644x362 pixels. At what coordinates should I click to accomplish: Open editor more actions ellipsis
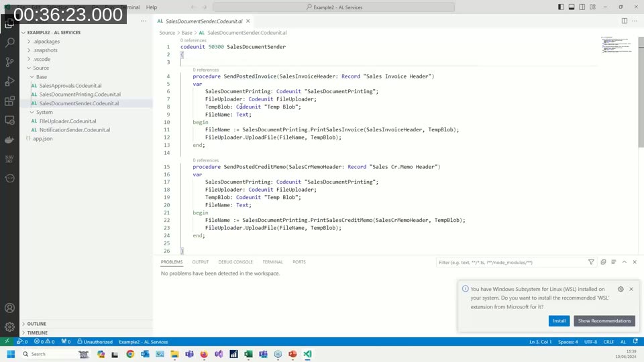(635, 21)
